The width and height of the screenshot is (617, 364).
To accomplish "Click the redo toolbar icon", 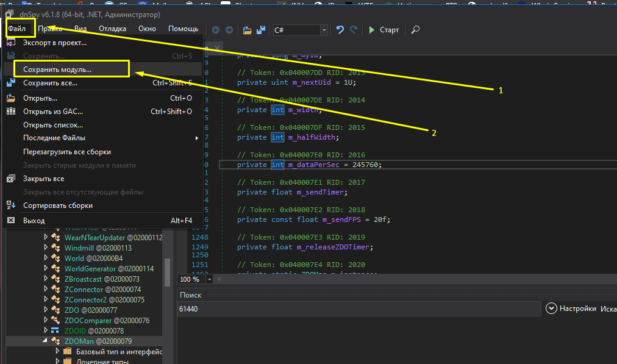I will click(x=354, y=29).
